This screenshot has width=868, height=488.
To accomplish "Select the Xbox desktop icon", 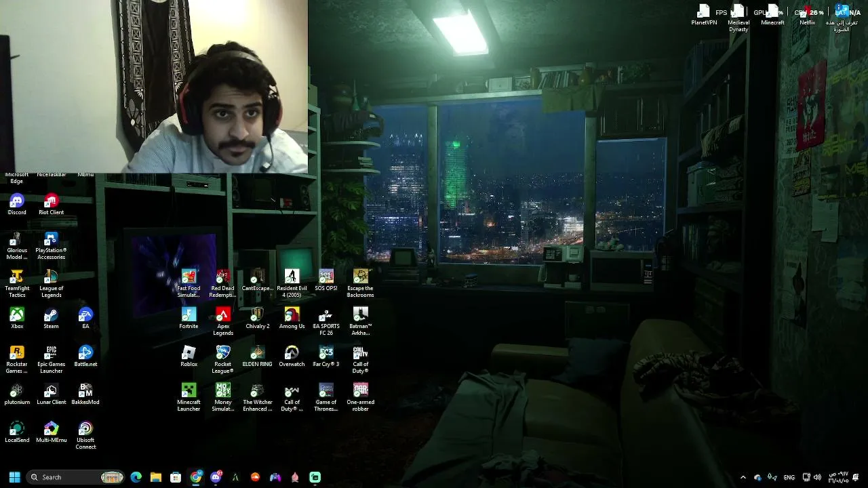I will click(17, 318).
